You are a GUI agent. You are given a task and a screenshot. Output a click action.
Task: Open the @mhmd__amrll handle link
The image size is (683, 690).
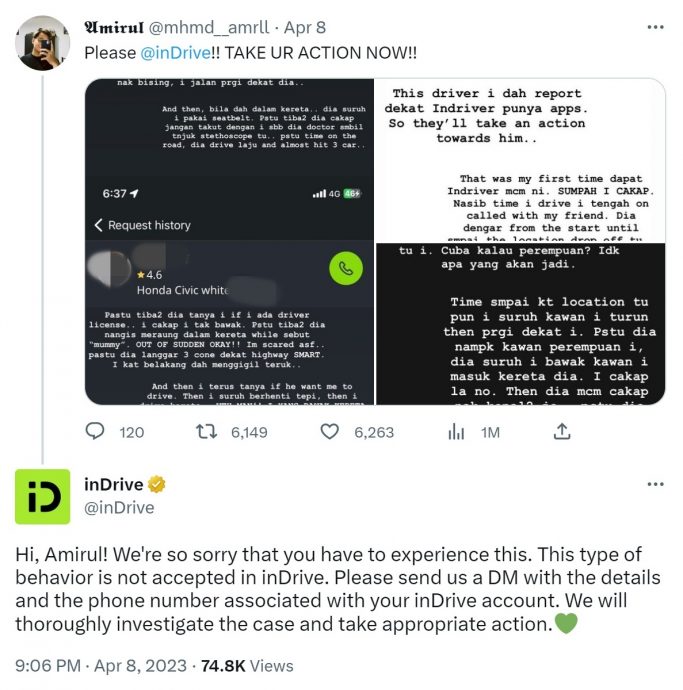pyautogui.click(x=210, y=29)
